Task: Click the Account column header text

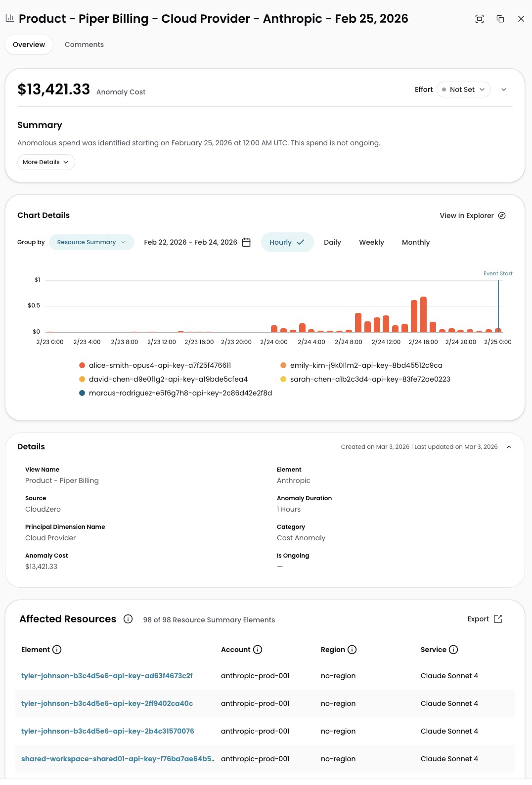Action: (x=236, y=650)
